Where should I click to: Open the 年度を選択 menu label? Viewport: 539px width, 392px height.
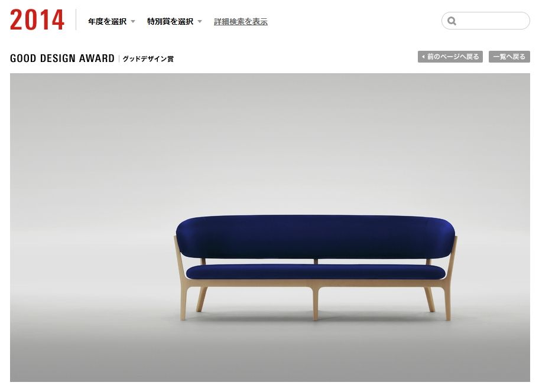point(107,22)
